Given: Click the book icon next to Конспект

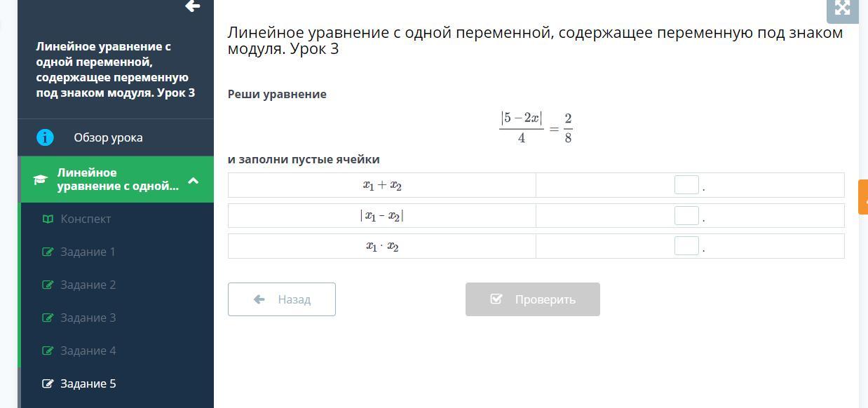Looking at the screenshot, I should click(48, 219).
